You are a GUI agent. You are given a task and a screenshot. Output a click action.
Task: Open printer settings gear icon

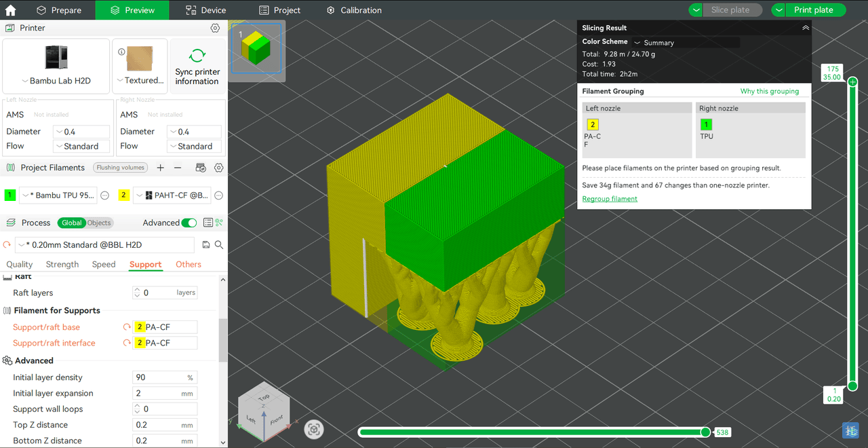[215, 29]
